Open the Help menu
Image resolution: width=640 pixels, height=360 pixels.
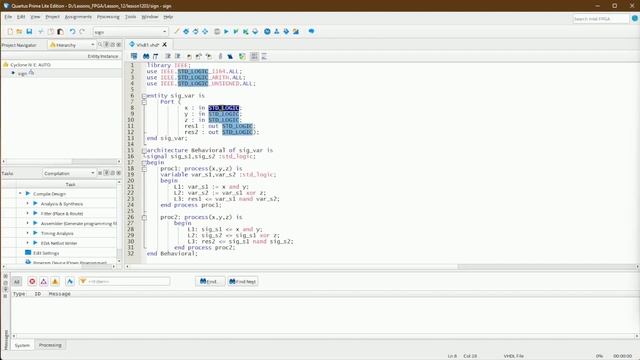pyautogui.click(x=168, y=17)
